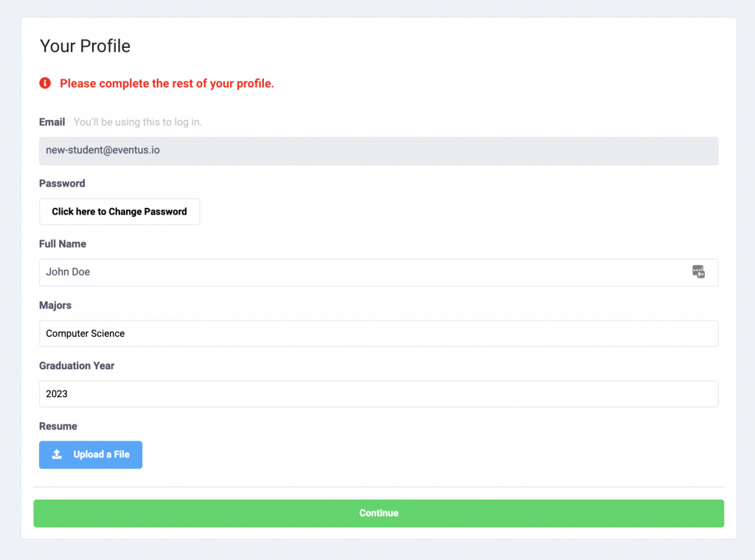Click the red info alert icon
755x560 pixels.
point(45,83)
